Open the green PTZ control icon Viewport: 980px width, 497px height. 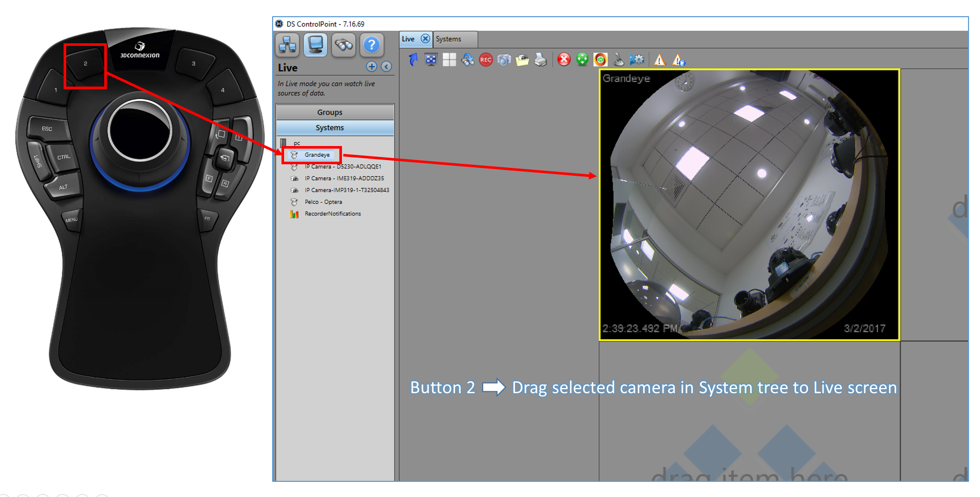(x=582, y=60)
